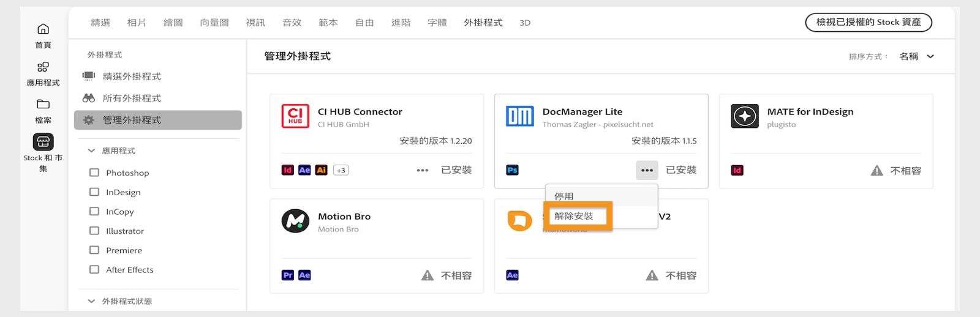Open the DocManager Lite title
This screenshot has width=980, height=317.
click(582, 111)
